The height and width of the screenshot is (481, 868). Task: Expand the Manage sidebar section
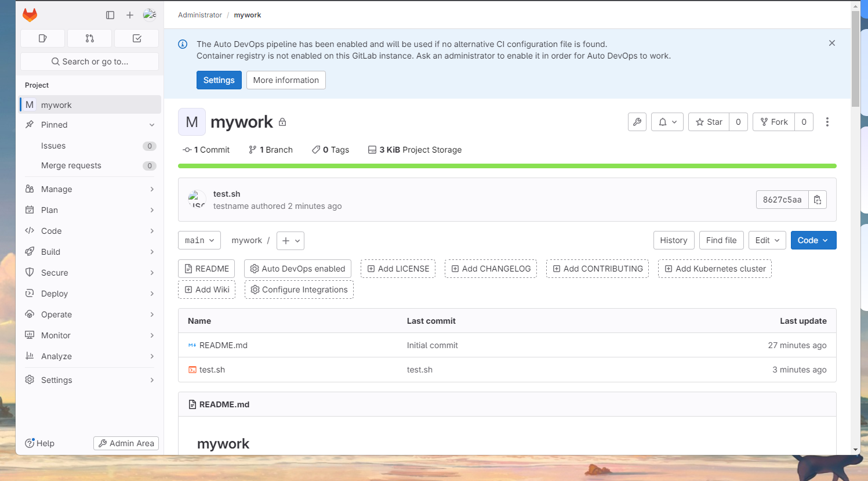pos(90,189)
